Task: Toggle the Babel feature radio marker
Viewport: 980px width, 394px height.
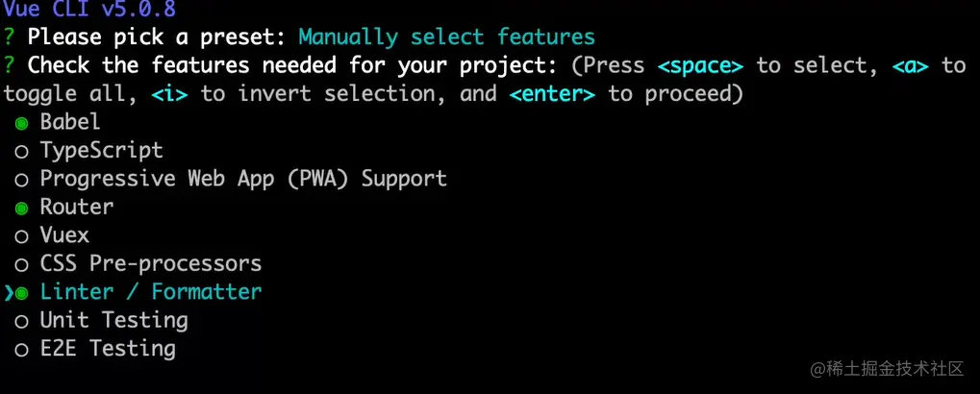Action: (20, 123)
